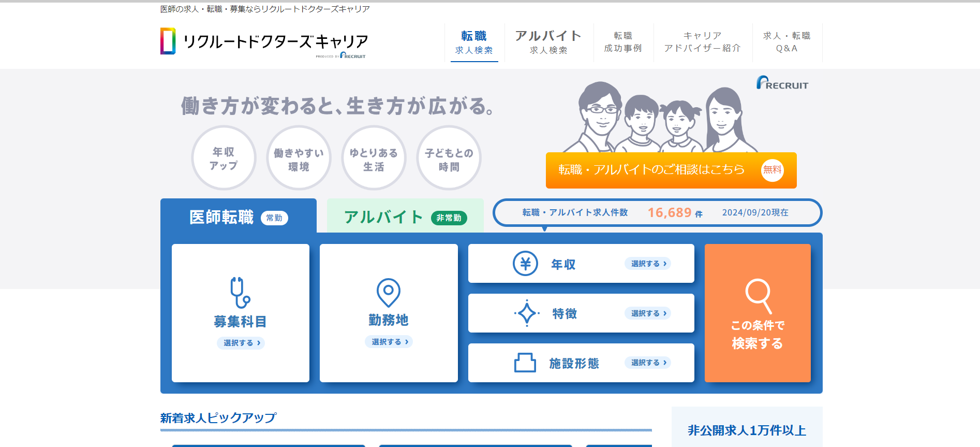Switch to the アルバイト 非常勤 tab
980x447 pixels.
[405, 217]
